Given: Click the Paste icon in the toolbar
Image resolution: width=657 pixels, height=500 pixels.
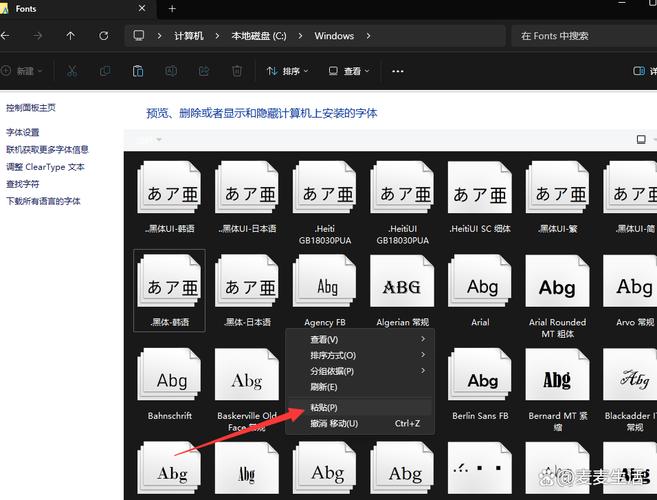Looking at the screenshot, I should (138, 72).
